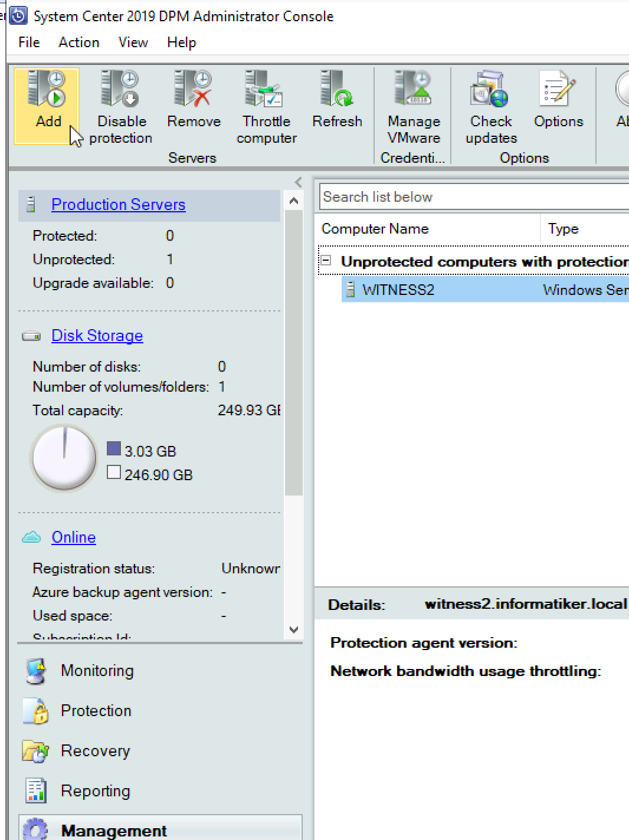Open the Help menu

tap(182, 42)
